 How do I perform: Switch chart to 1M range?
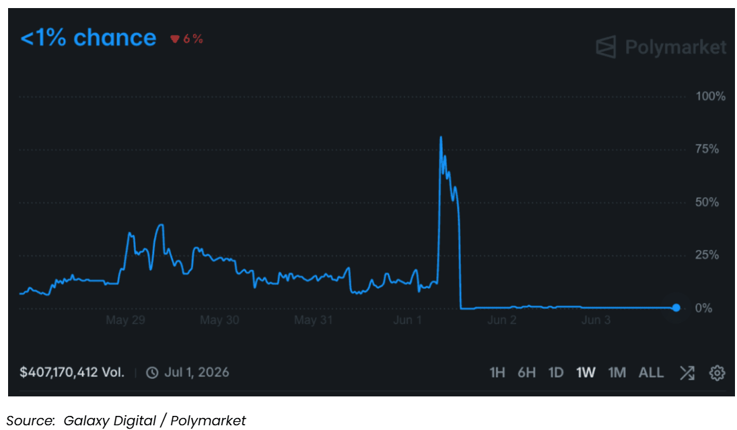pyautogui.click(x=617, y=373)
